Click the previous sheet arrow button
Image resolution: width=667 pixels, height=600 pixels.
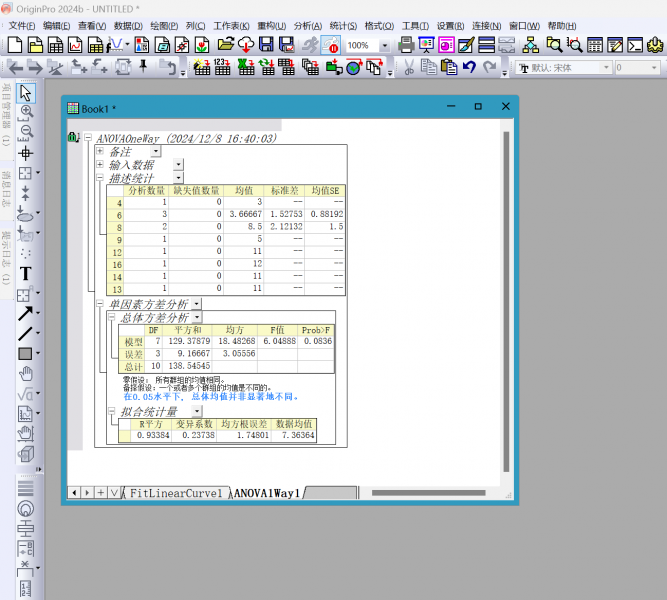click(x=74, y=493)
